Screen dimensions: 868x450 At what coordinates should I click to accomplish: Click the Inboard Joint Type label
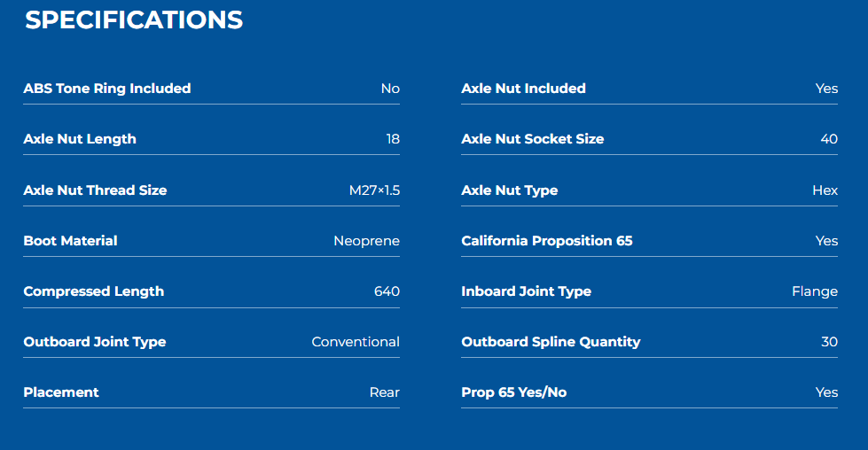click(x=526, y=291)
